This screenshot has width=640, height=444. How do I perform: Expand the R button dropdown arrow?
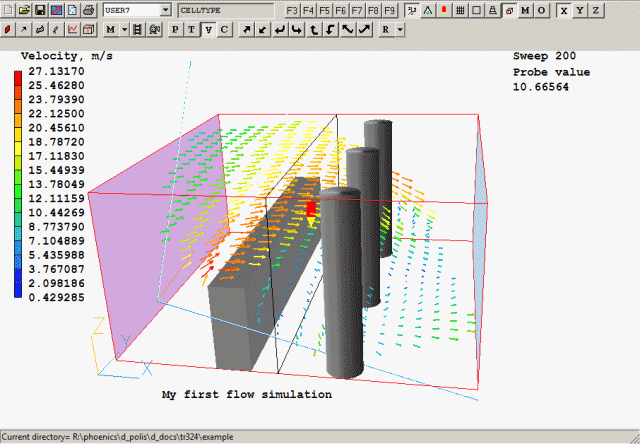point(400,29)
